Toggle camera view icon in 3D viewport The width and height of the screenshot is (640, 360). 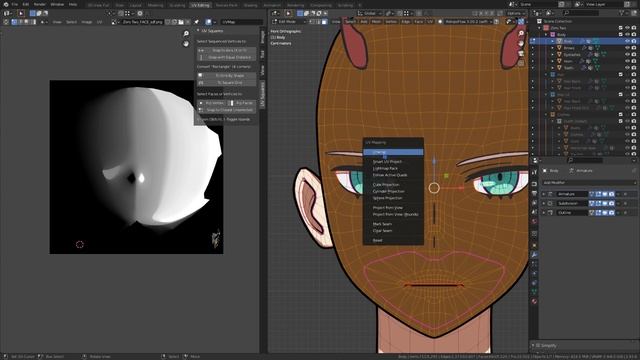(521, 53)
